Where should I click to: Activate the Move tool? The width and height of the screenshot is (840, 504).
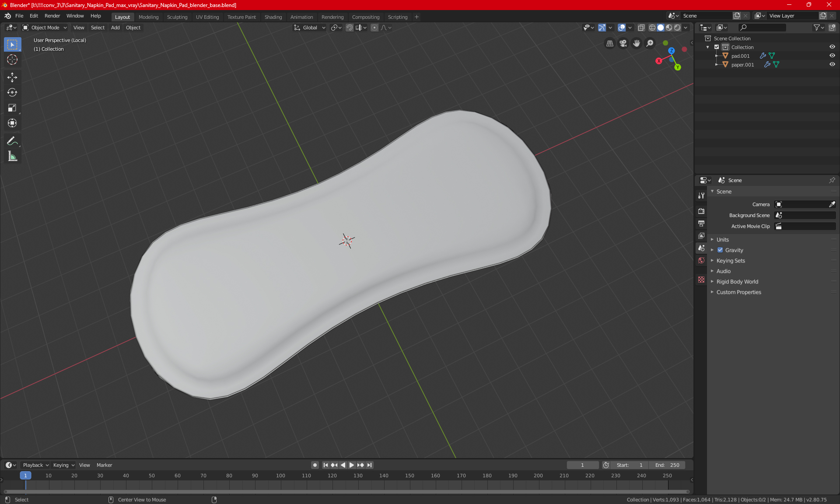coord(12,77)
